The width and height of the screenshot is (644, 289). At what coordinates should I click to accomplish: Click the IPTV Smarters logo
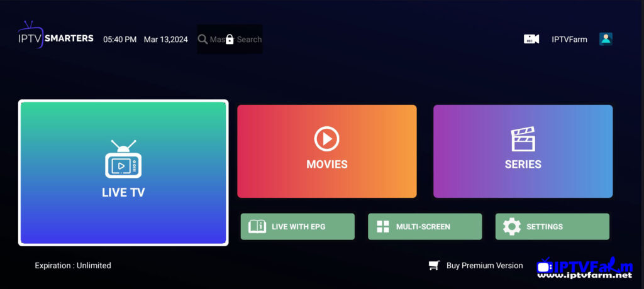(x=55, y=35)
